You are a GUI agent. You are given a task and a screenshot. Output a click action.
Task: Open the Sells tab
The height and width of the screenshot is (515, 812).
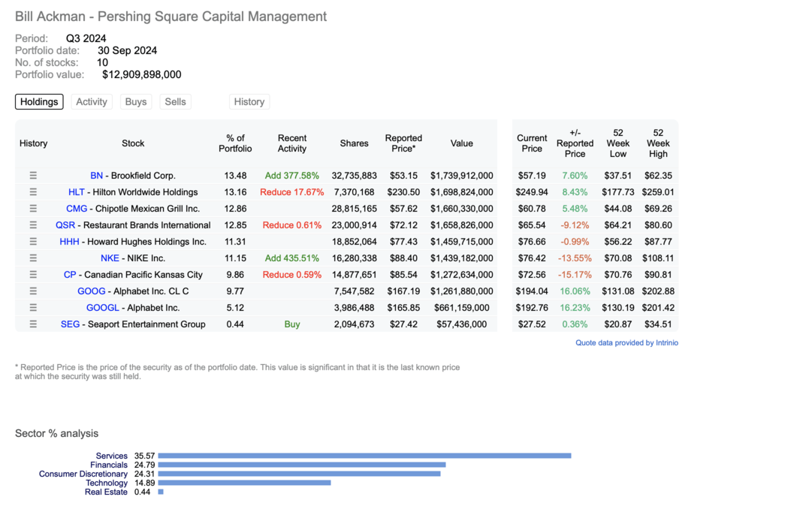point(175,102)
